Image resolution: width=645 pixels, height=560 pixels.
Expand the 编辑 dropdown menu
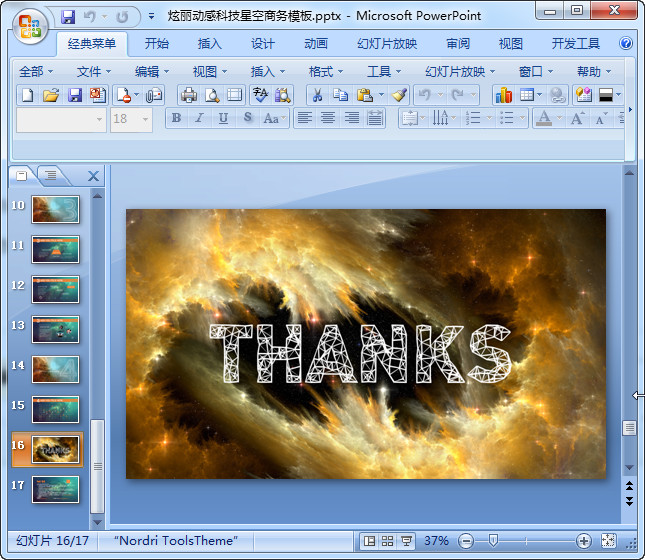[x=152, y=72]
